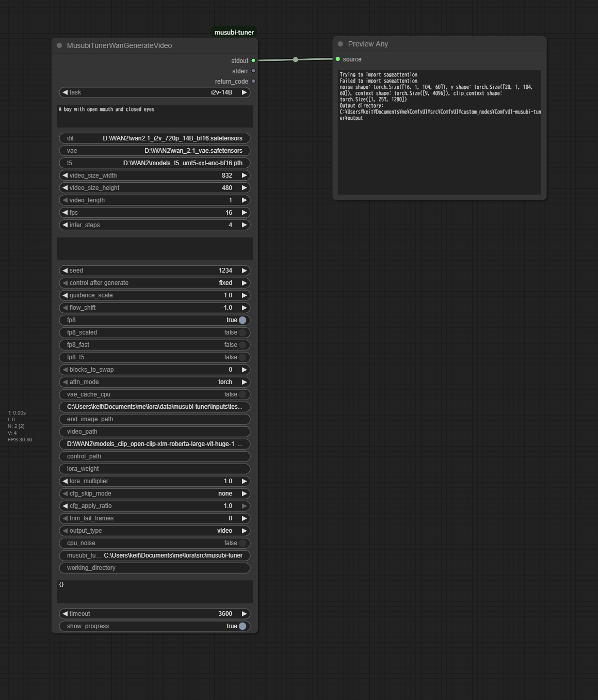598x700 pixels.
Task: Click the end_image_path field
Action: pos(155,419)
